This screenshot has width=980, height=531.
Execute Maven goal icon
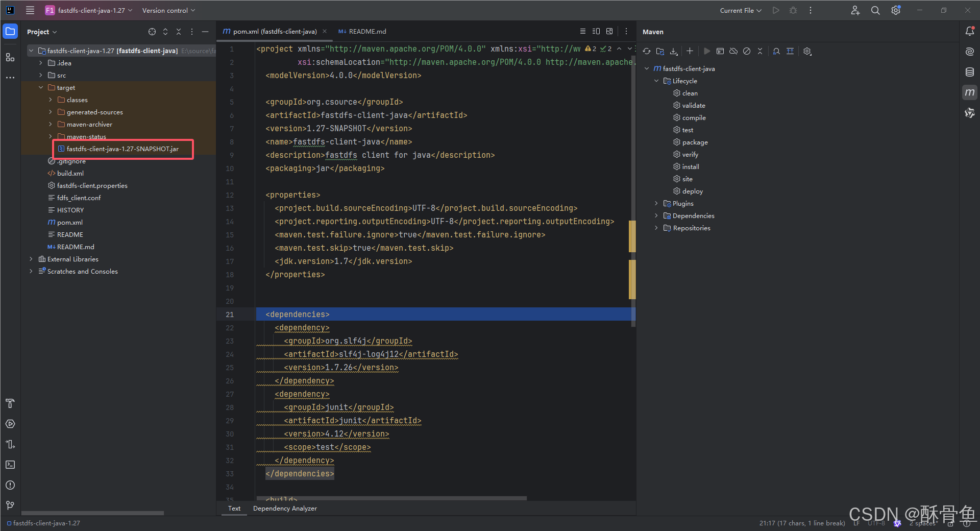[x=720, y=51]
